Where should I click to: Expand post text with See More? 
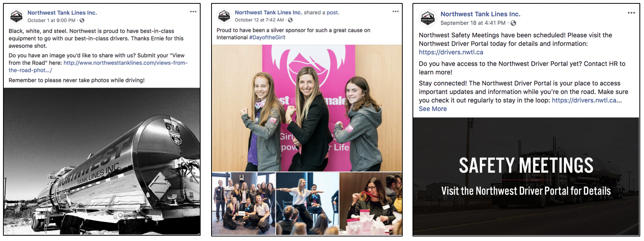click(x=432, y=109)
